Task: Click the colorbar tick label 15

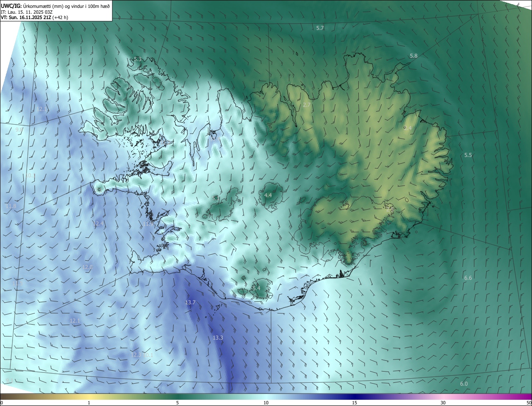Action: pyautogui.click(x=355, y=403)
